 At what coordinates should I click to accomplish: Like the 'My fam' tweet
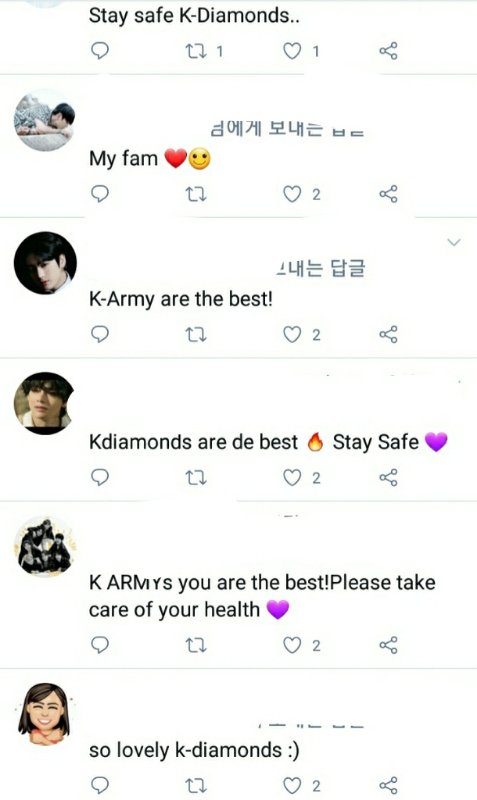[x=292, y=194]
